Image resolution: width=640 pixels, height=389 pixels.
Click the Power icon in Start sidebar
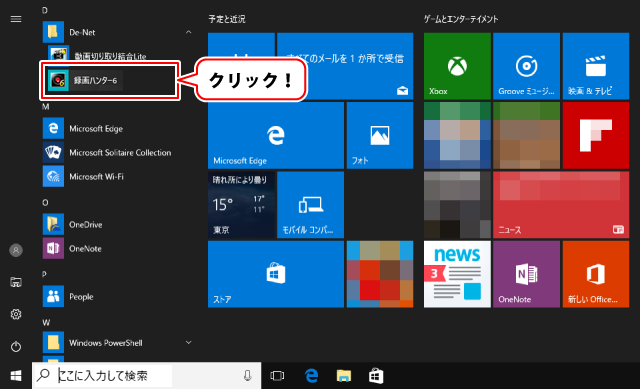pos(16,347)
